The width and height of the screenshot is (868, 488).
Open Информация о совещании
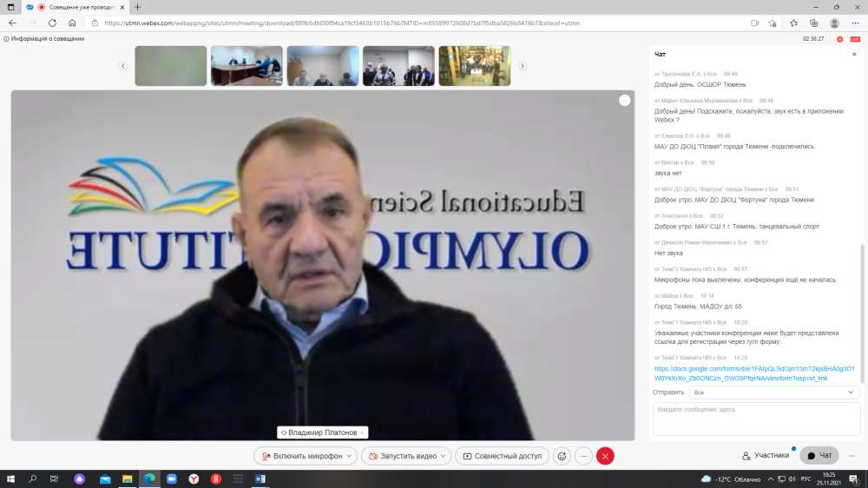[x=44, y=39]
